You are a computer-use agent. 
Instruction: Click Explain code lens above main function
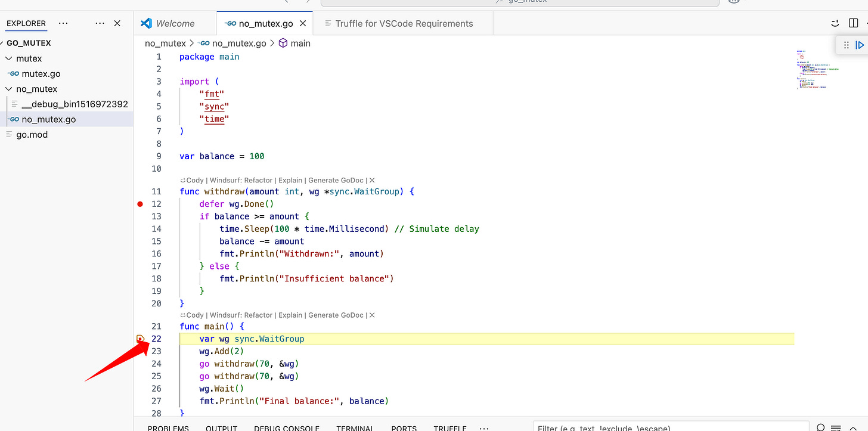pyautogui.click(x=290, y=315)
